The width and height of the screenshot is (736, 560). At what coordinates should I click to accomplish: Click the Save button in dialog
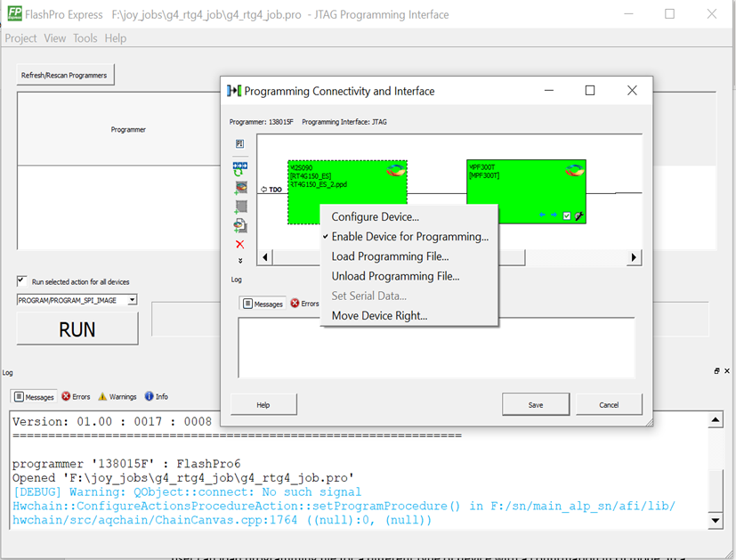point(535,404)
